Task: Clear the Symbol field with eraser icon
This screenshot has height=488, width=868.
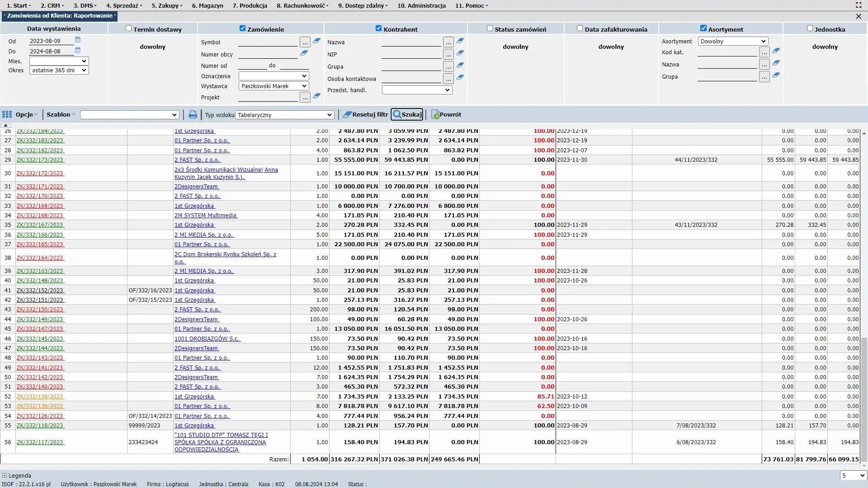Action: click(316, 41)
